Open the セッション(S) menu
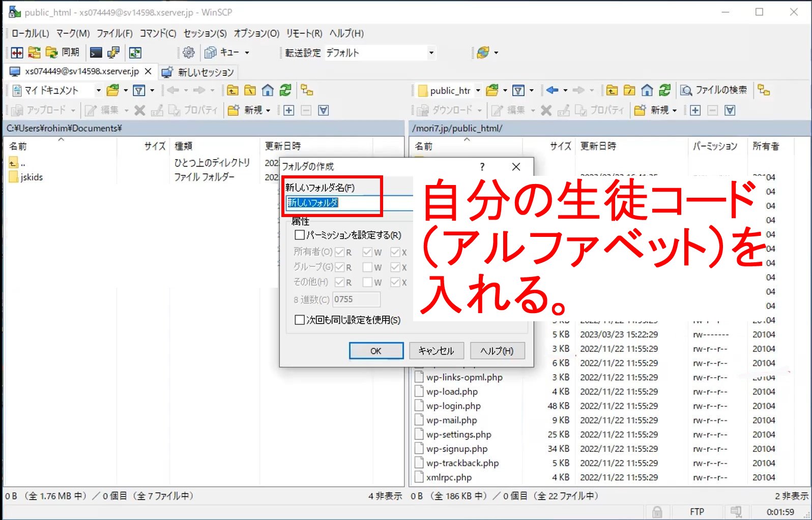This screenshot has height=520, width=812. (205, 34)
